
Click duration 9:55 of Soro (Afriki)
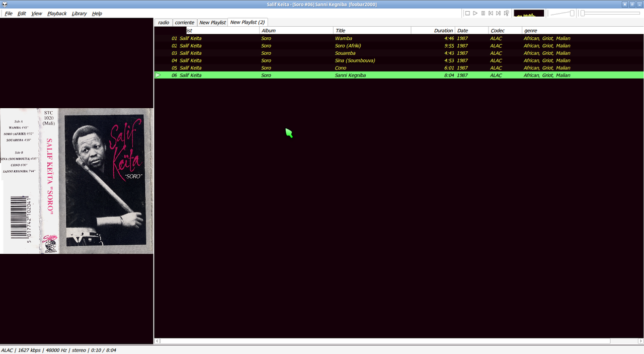point(449,46)
